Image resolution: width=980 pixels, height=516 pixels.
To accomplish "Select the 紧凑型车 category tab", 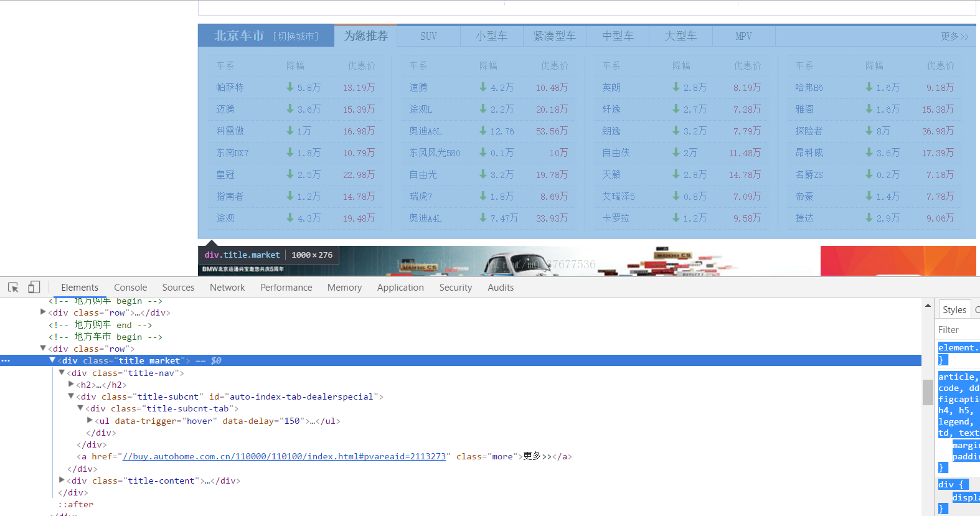I will (x=555, y=36).
